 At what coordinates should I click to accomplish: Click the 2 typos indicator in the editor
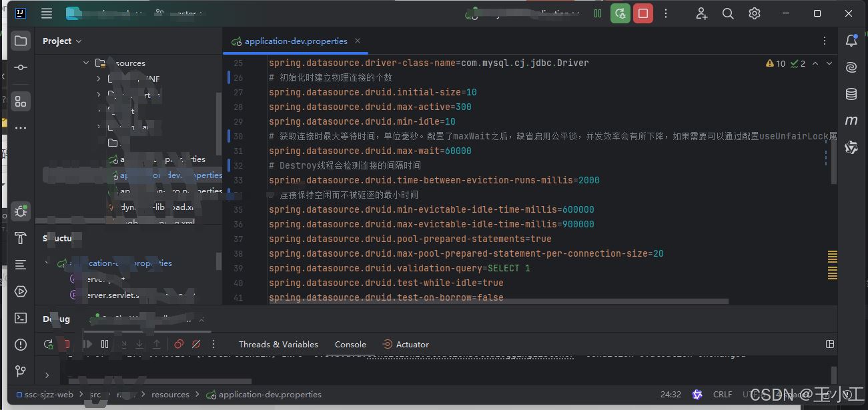[x=798, y=63]
